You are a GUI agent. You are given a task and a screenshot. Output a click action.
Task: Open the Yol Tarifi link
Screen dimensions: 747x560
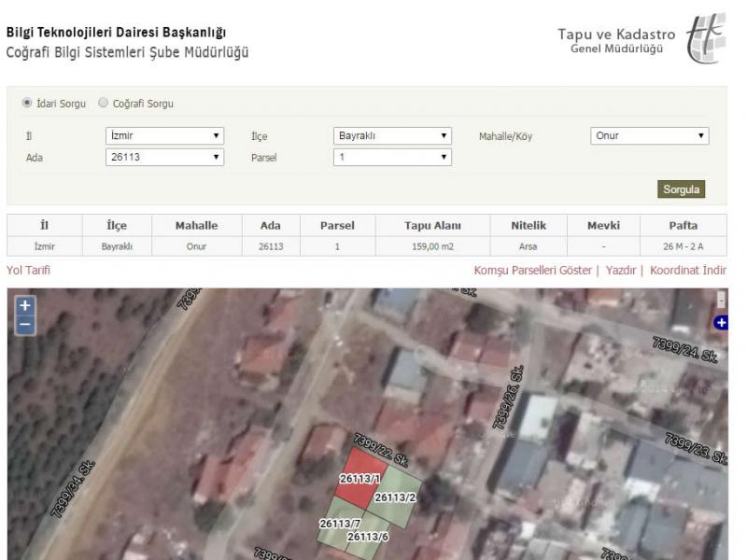28,271
